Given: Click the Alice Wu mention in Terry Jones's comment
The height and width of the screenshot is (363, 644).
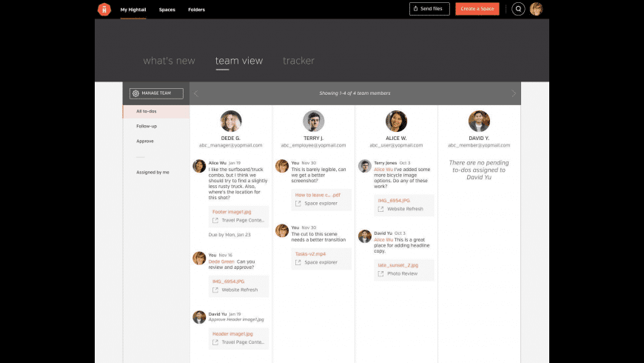Looking at the screenshot, I should pyautogui.click(x=383, y=170).
